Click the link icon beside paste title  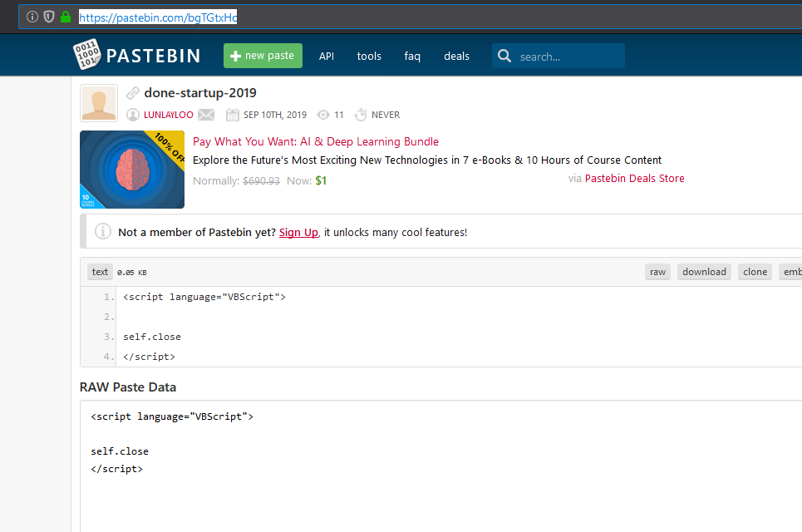(133, 92)
